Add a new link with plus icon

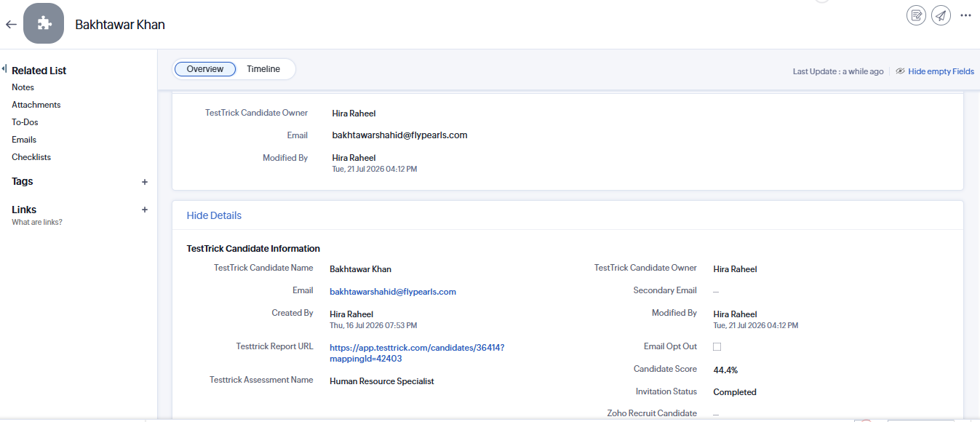pyautogui.click(x=144, y=210)
